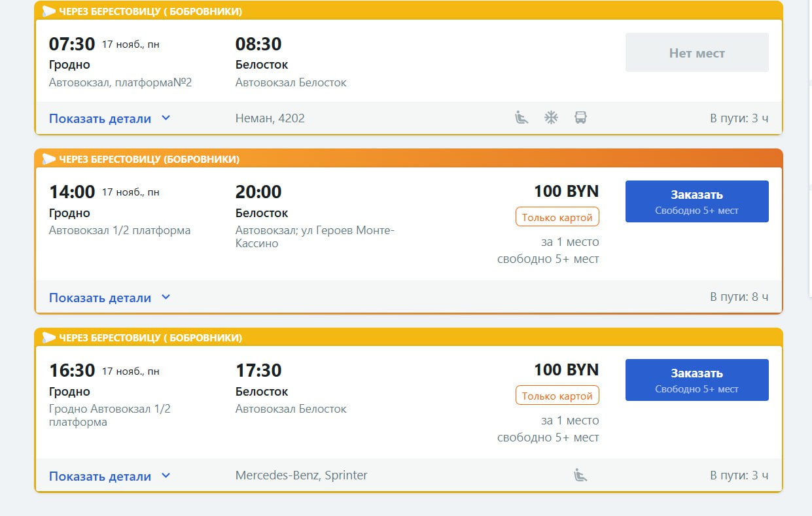The width and height of the screenshot is (812, 516).
Task: Click the bus icon on the Неман trip
Action: 580,118
